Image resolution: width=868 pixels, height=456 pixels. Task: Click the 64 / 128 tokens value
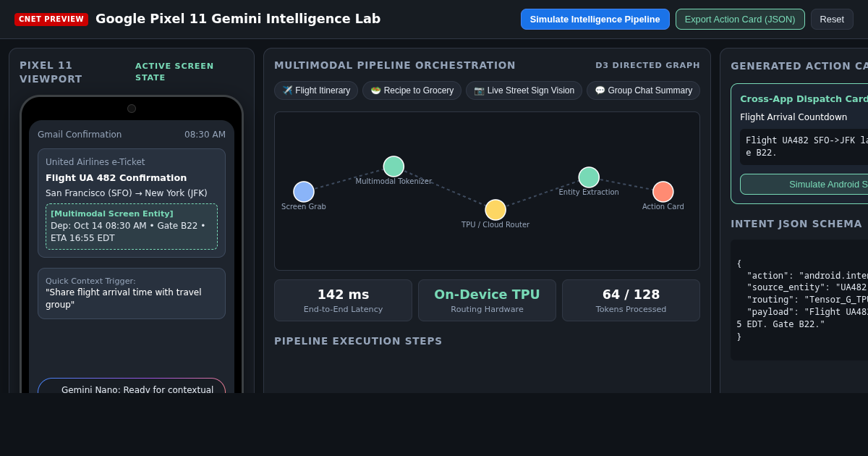point(631,295)
